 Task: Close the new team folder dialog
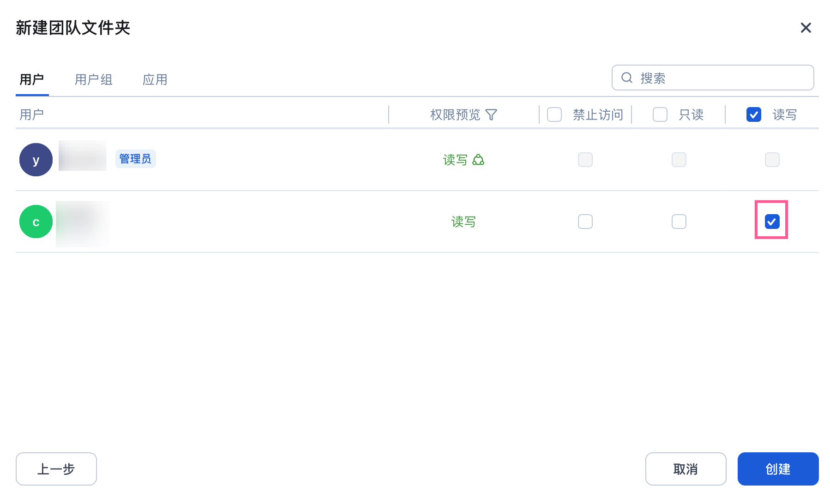806,28
